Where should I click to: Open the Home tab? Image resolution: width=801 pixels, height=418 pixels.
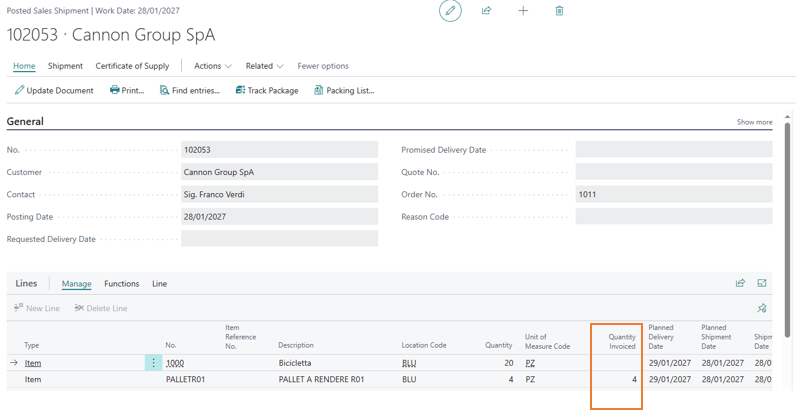tap(24, 66)
